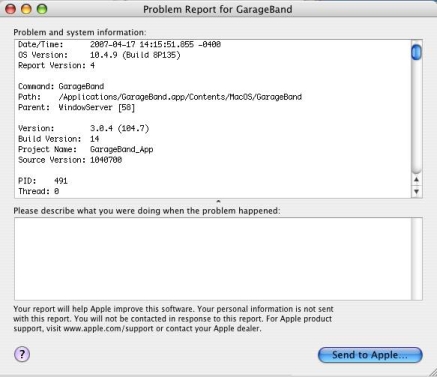Click the report scroll down arrow
The width and height of the screenshot is (437, 377).
pyautogui.click(x=416, y=192)
